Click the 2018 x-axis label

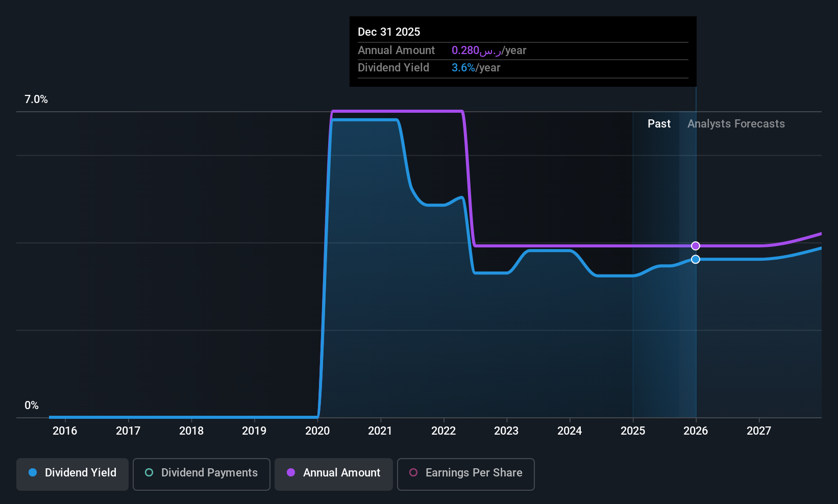[191, 431]
